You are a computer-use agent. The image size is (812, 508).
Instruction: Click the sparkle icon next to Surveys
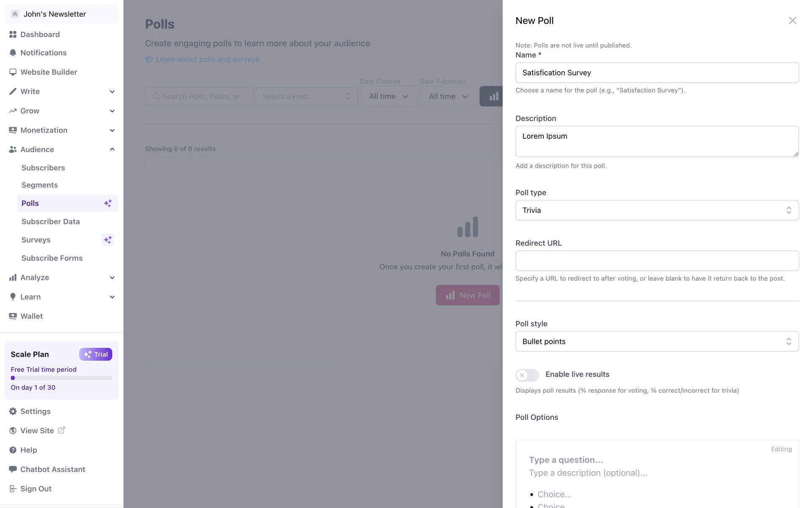click(x=108, y=240)
